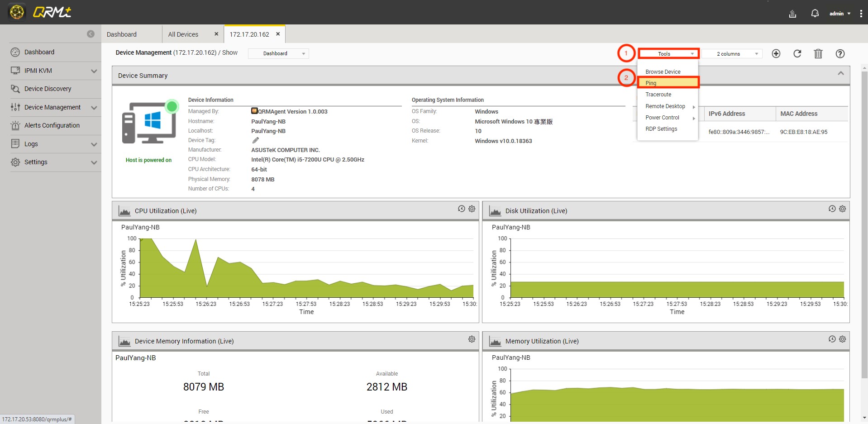The width and height of the screenshot is (868, 424).
Task: Edit the Device Tag pencil icon
Action: (x=256, y=140)
